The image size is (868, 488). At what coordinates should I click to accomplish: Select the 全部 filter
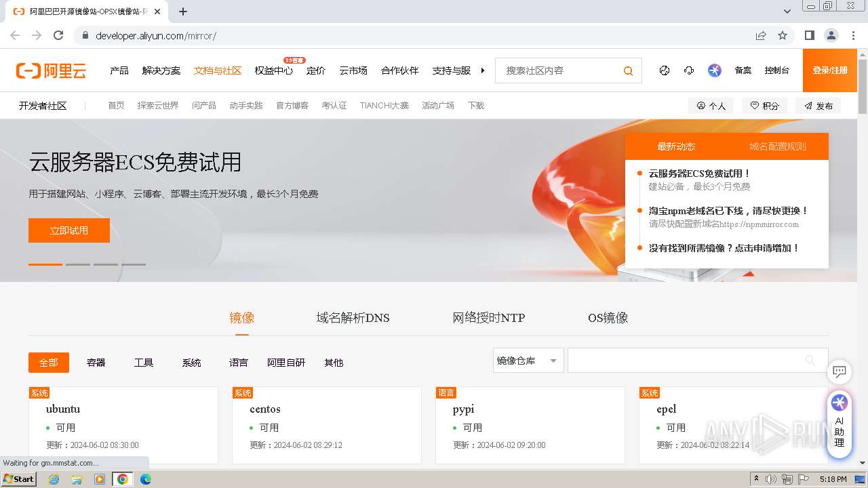coord(49,363)
